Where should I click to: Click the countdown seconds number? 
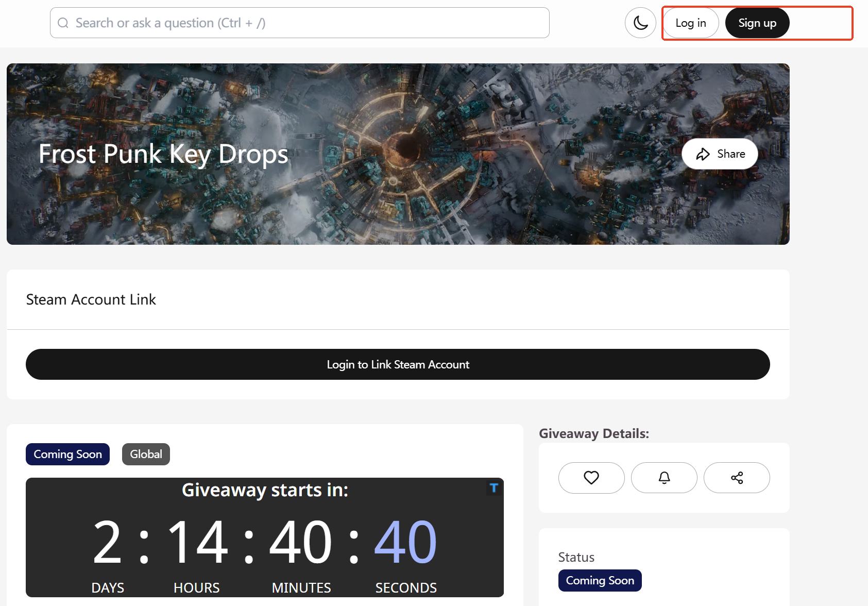(x=405, y=542)
